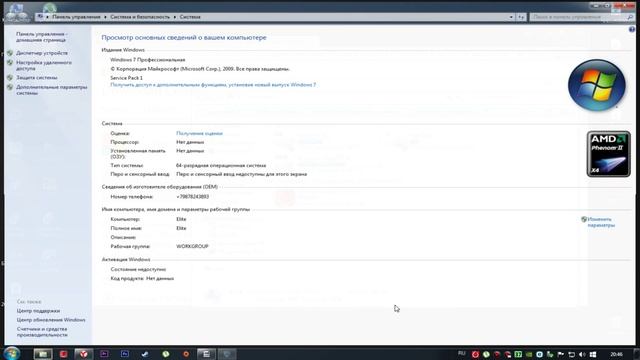This screenshot has height=360, width=640.
Task: Open the help question mark icon
Action: [631, 29]
